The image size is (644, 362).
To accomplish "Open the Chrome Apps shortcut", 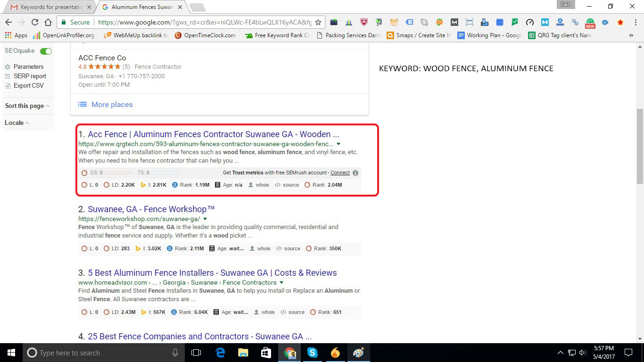I will pyautogui.click(x=17, y=35).
